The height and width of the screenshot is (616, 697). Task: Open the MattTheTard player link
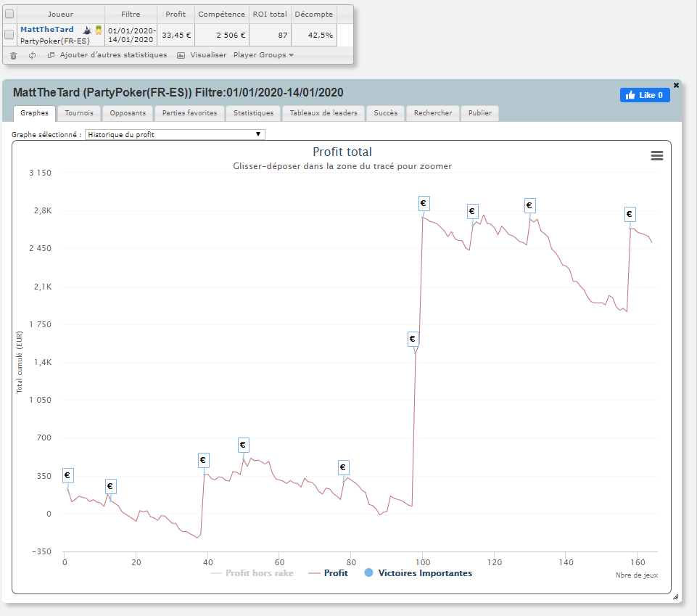pos(47,29)
